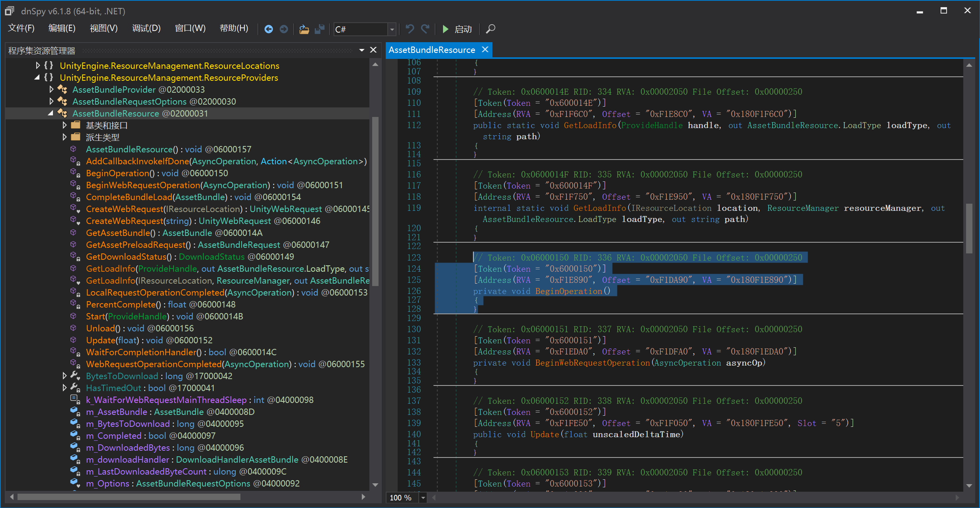Open the 视图(V) menu
Viewport: 980px width, 508px height.
(103, 29)
